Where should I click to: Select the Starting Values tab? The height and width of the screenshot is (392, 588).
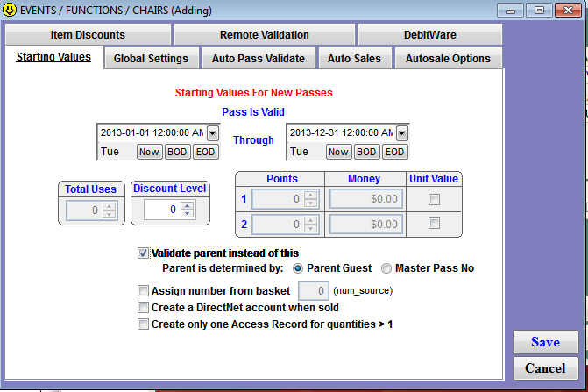tap(53, 57)
